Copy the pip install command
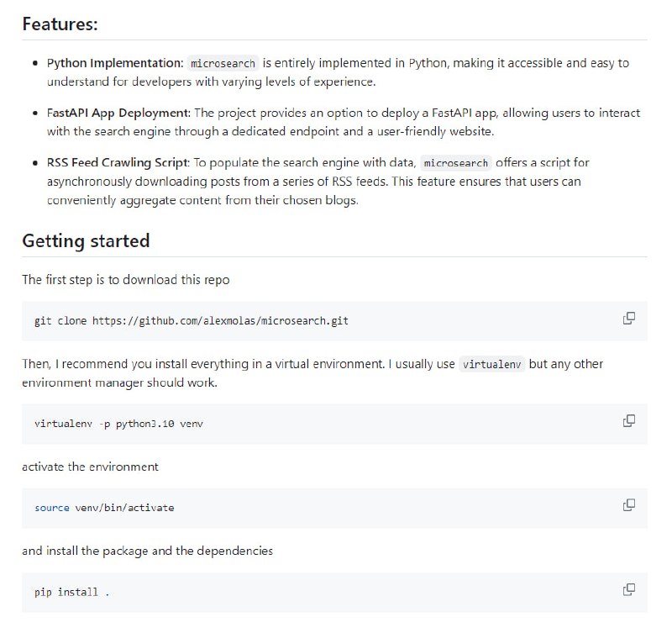 (628, 590)
